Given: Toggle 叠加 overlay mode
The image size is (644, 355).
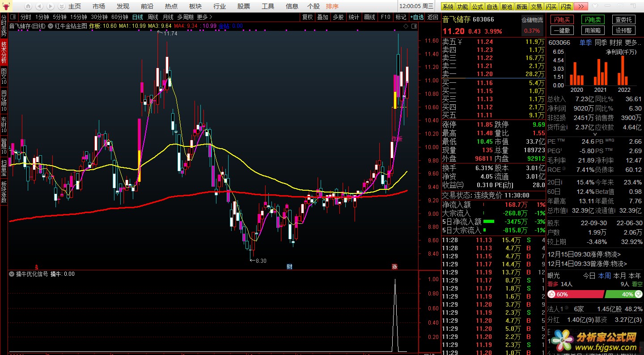Looking at the screenshot, I should pyautogui.click(x=322, y=17).
